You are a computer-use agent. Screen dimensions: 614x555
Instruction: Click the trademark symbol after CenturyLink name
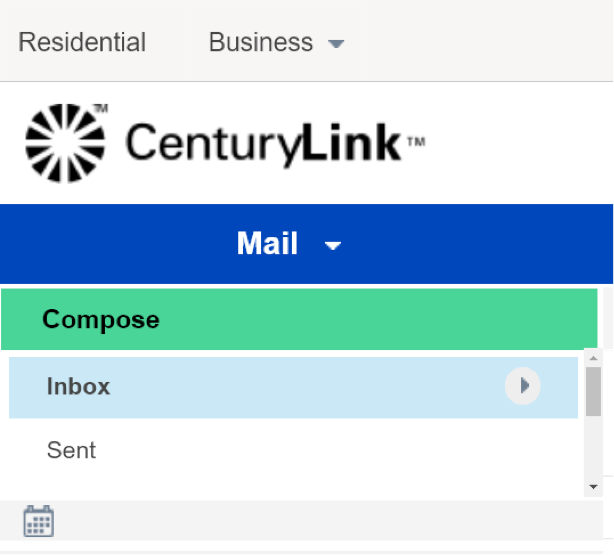pyautogui.click(x=416, y=141)
